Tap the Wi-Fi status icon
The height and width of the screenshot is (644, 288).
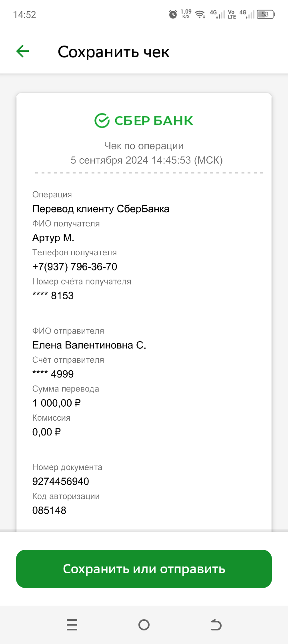200,15
